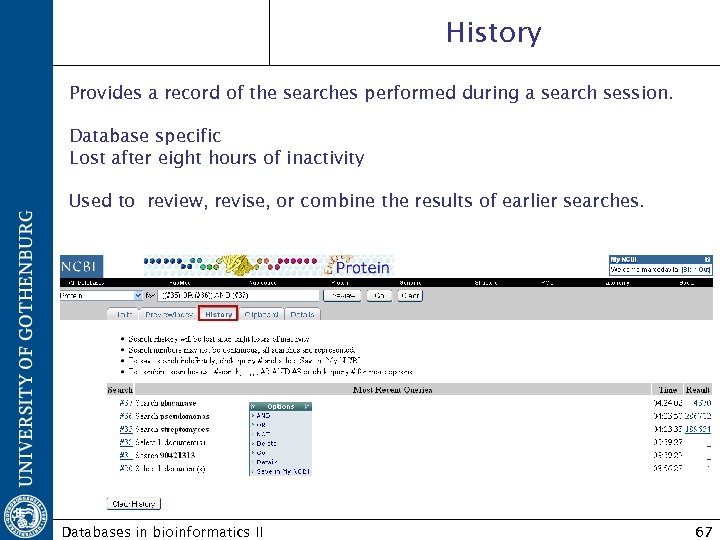Click the result count for pseudomonas search
720x540 pixels.
coord(698,416)
